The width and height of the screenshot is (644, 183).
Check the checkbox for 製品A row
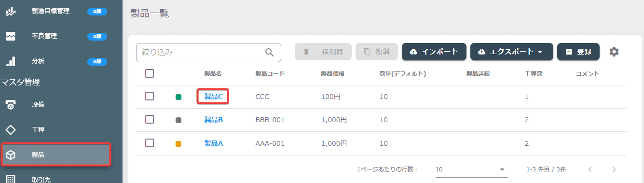point(150,143)
